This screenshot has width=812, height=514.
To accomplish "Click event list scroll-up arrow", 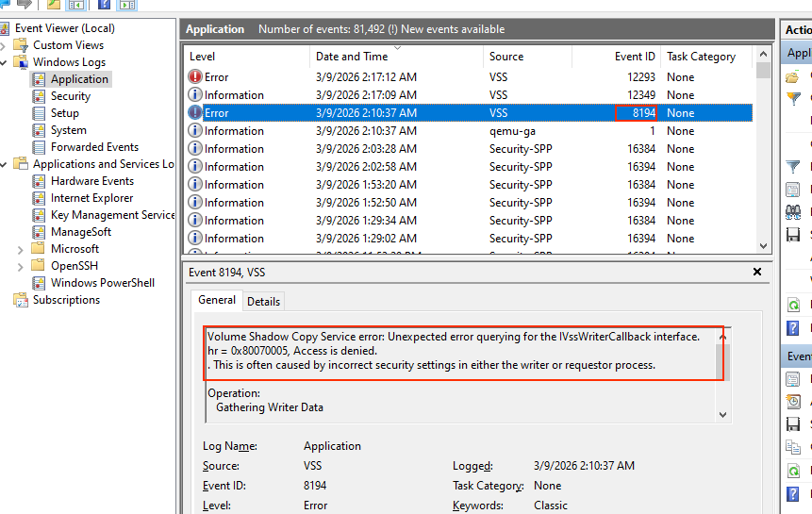I will point(763,54).
